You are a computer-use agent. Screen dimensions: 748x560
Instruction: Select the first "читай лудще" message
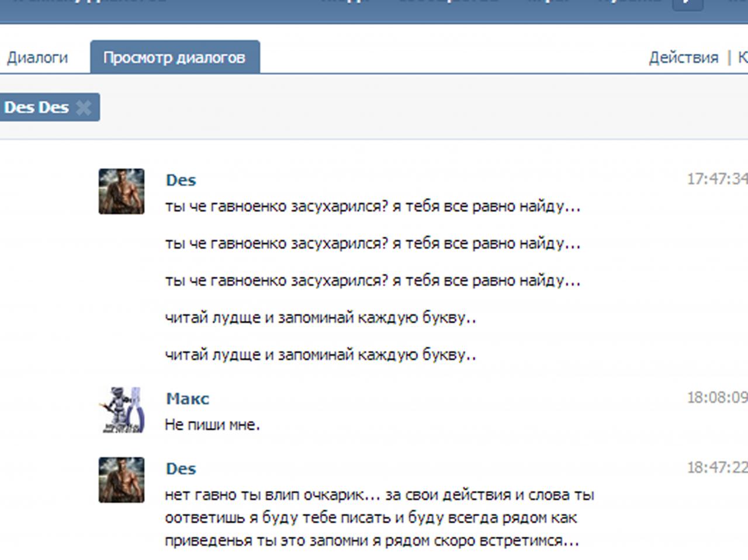click(320, 318)
